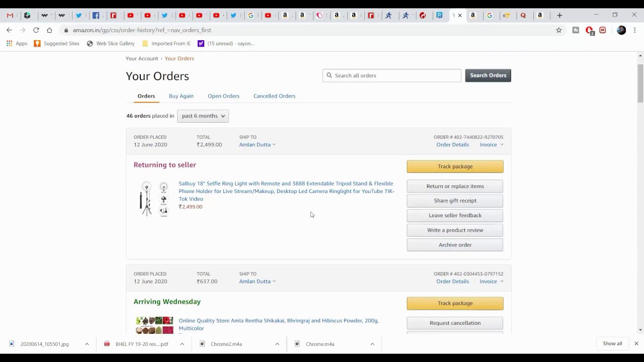
Task: Show all downloads
Action: pos(612,344)
